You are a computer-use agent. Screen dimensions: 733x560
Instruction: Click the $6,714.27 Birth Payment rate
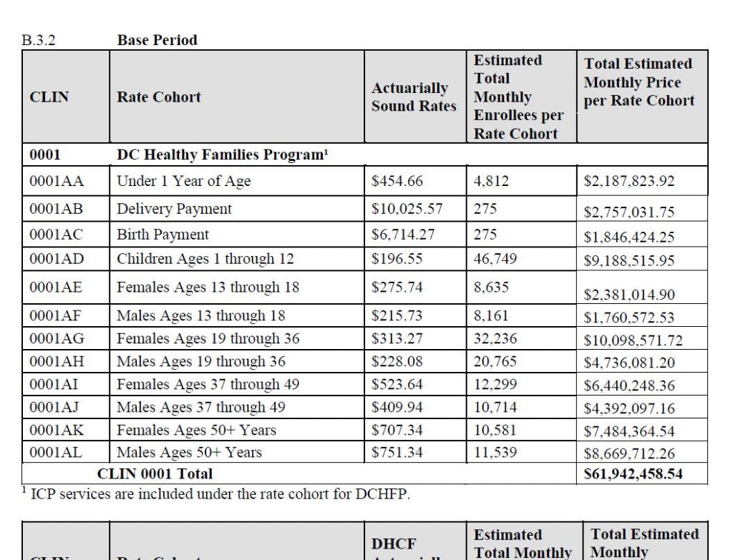pyautogui.click(x=402, y=235)
